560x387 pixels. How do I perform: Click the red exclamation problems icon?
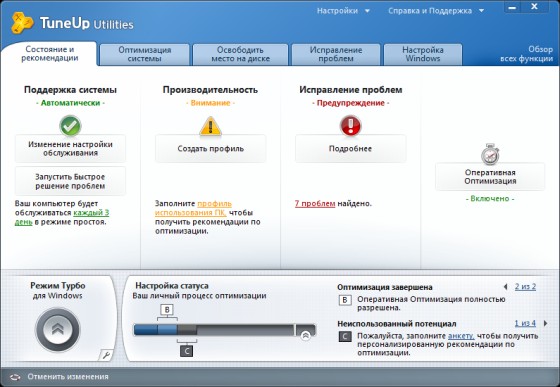tap(350, 125)
